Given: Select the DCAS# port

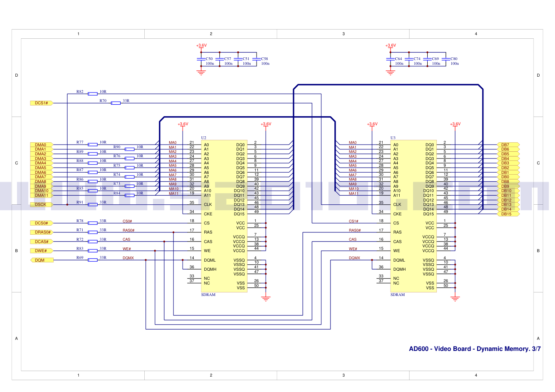Looking at the screenshot, I should coord(42,242).
